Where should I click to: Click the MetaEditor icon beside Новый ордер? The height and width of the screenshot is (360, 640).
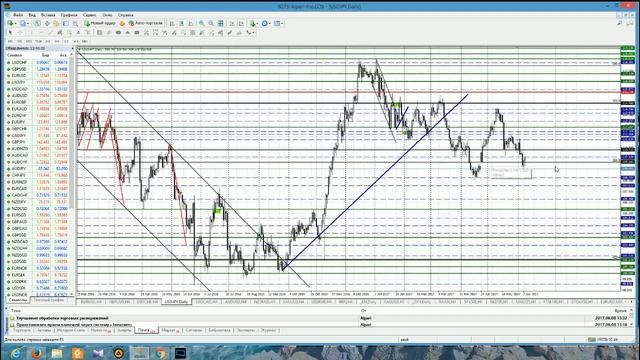(x=122, y=23)
